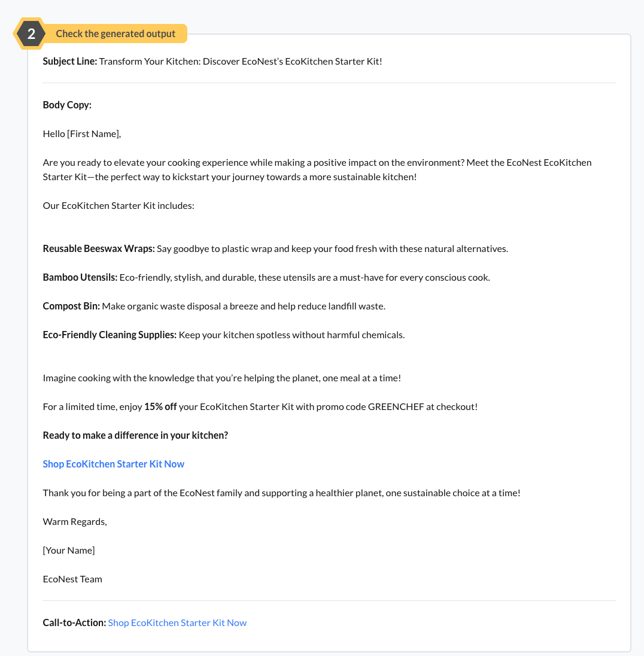Click the Call-to-Action 'Shop EcoKitchen Starter Kit Now' link

pyautogui.click(x=177, y=622)
